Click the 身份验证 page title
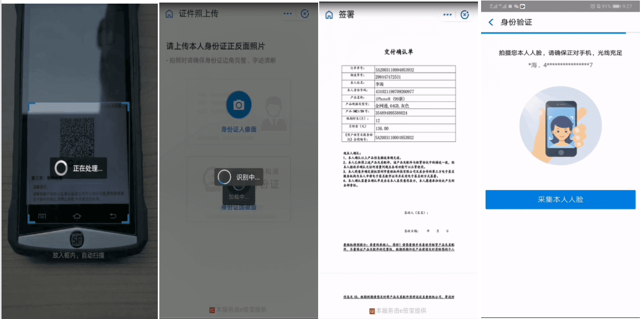The image size is (644, 319). point(517,22)
